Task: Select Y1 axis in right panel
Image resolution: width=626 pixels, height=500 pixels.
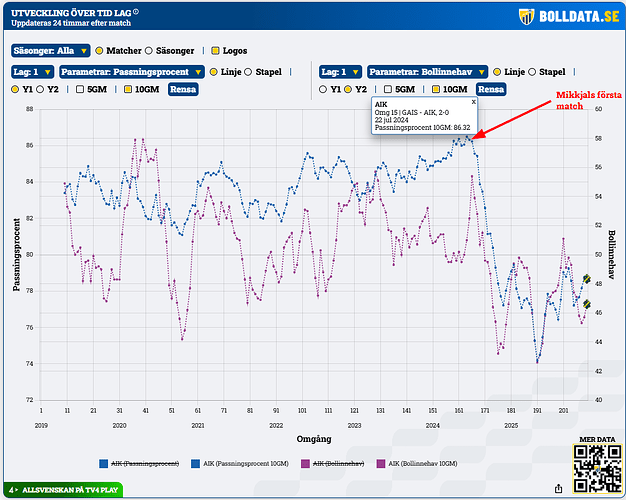Action: point(323,89)
